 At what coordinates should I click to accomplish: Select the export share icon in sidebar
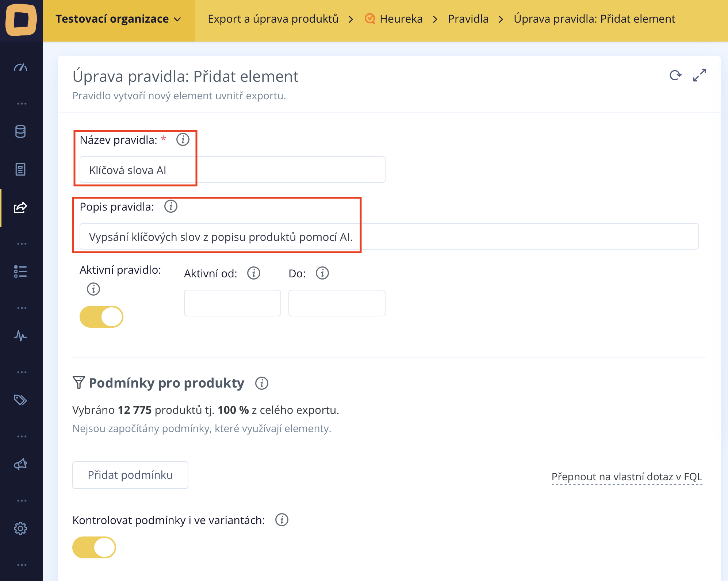[21, 208]
